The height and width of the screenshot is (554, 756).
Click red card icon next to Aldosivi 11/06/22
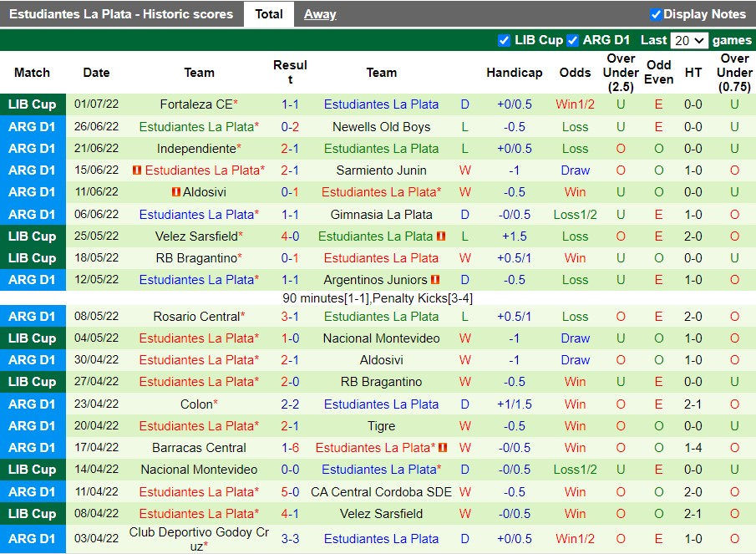pos(176,192)
